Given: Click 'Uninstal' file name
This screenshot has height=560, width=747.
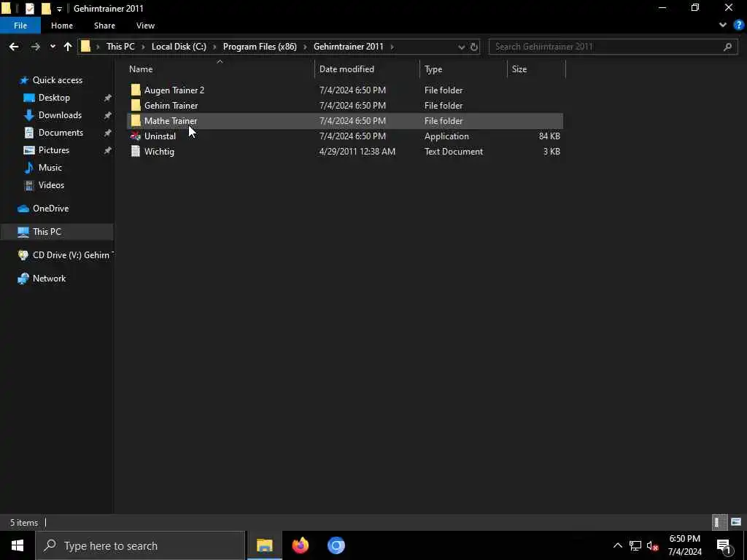Looking at the screenshot, I should pos(160,136).
